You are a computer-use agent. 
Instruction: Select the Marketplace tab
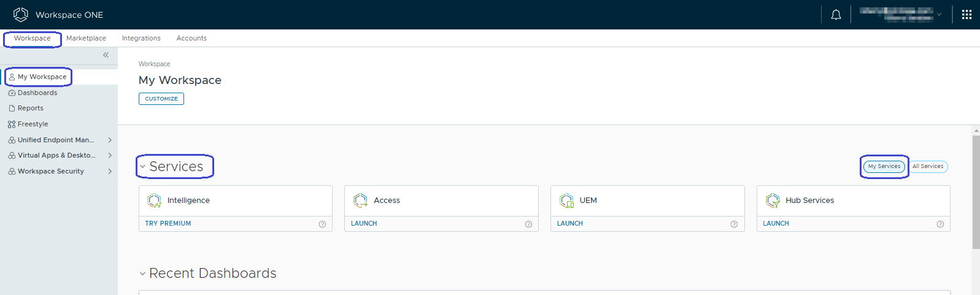[86, 38]
